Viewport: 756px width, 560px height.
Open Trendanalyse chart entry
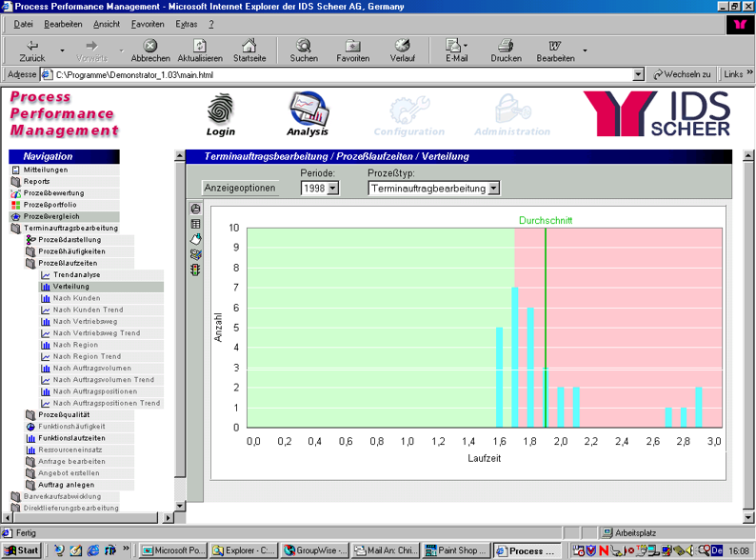pos(101,275)
